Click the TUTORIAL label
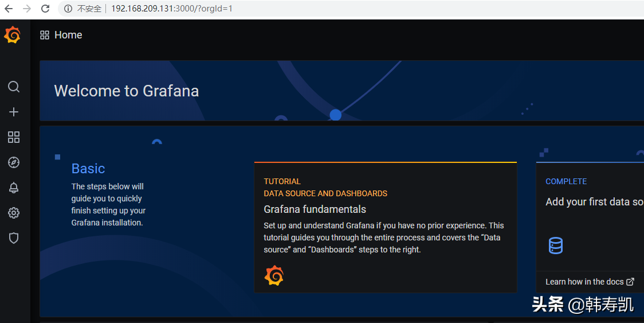 (282, 181)
